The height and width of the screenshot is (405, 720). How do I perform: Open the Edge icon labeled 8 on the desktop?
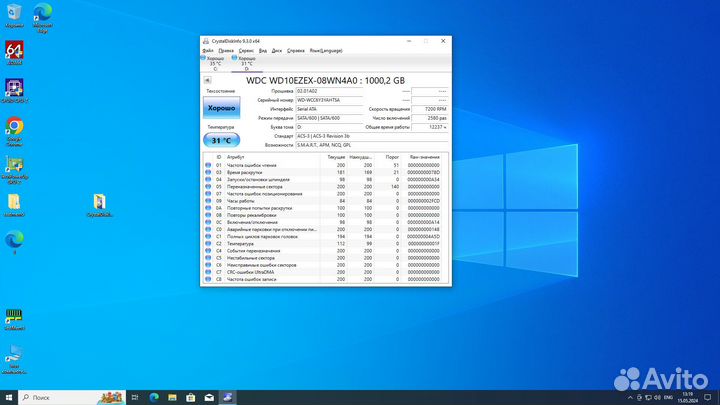(14, 242)
